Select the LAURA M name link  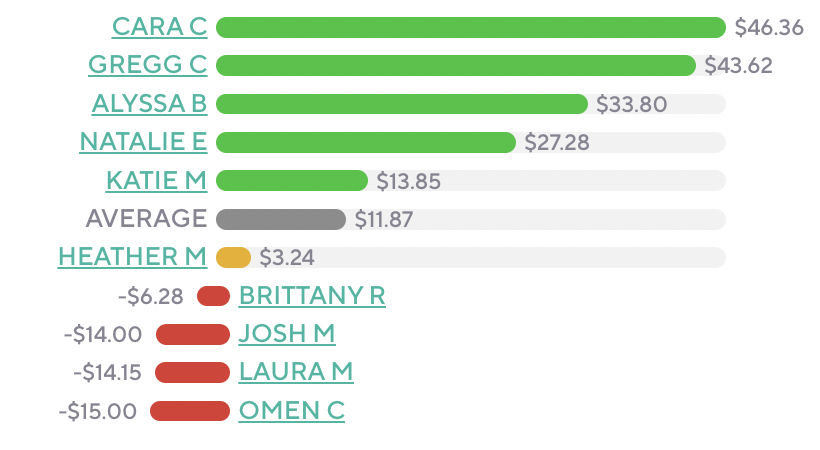pos(296,372)
